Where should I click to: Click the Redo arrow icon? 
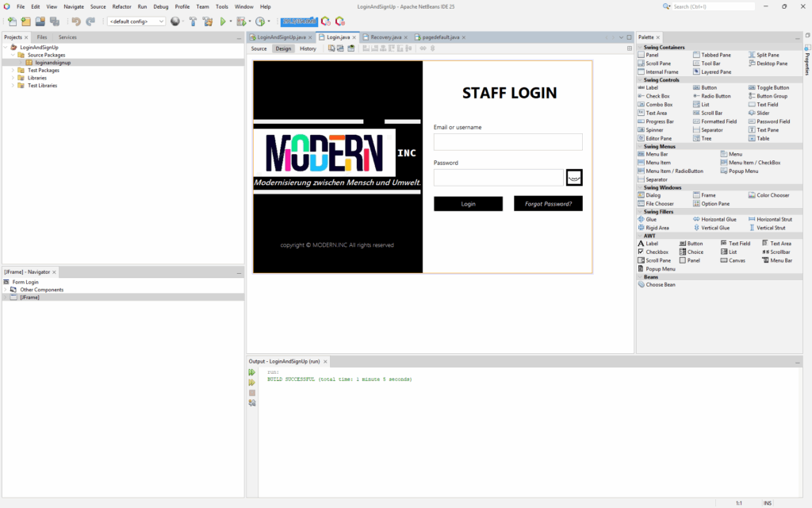90,21
